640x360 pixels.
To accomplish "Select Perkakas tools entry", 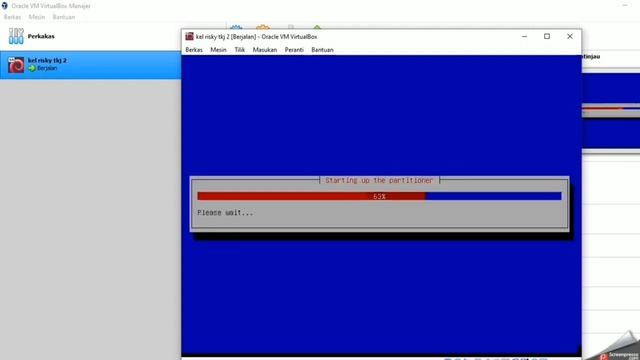I will (90, 36).
